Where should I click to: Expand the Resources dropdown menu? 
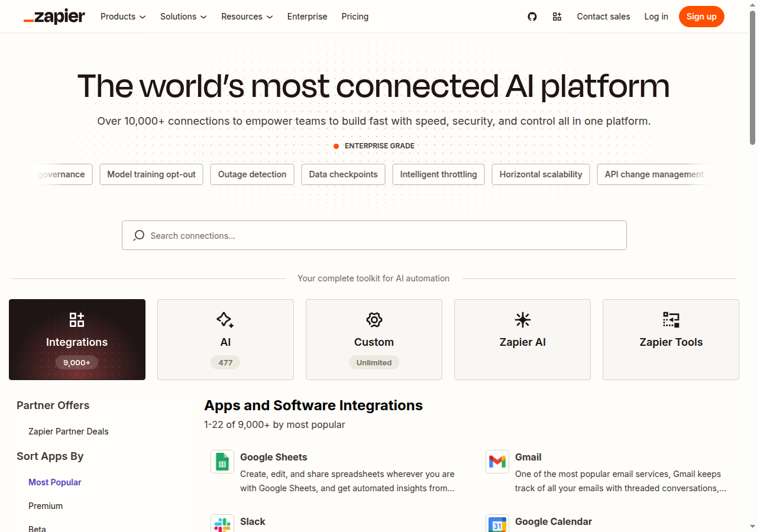tap(247, 17)
